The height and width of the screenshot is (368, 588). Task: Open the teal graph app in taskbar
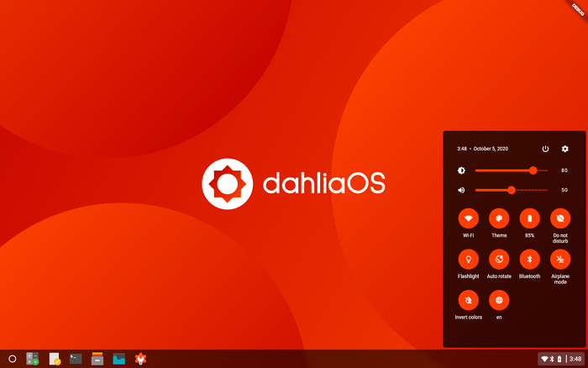pyautogui.click(x=119, y=359)
